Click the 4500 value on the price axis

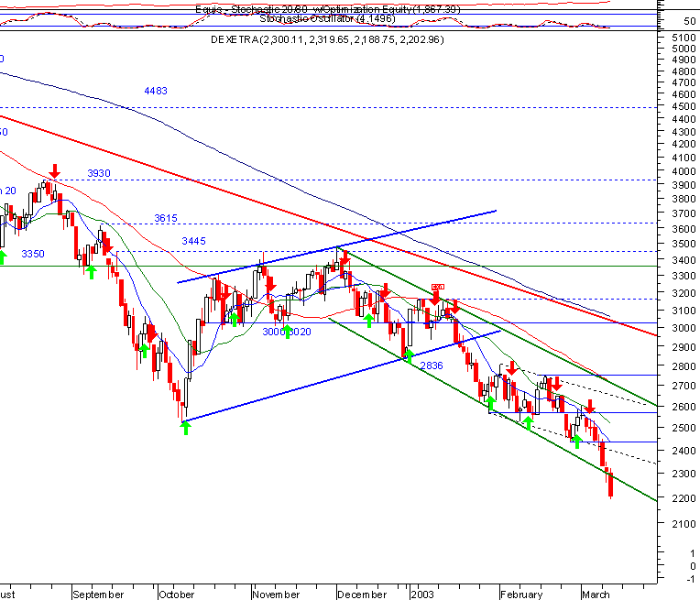[x=684, y=106]
